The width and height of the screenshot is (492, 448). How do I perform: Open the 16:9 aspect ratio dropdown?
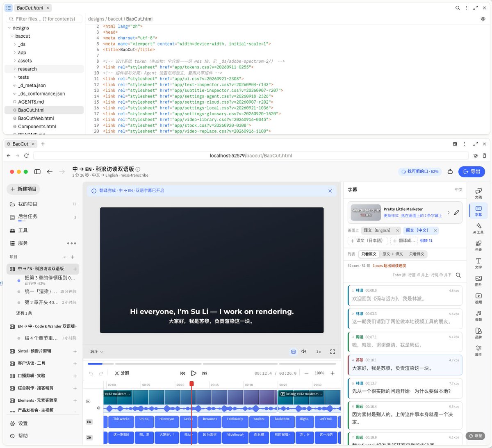pos(97,352)
